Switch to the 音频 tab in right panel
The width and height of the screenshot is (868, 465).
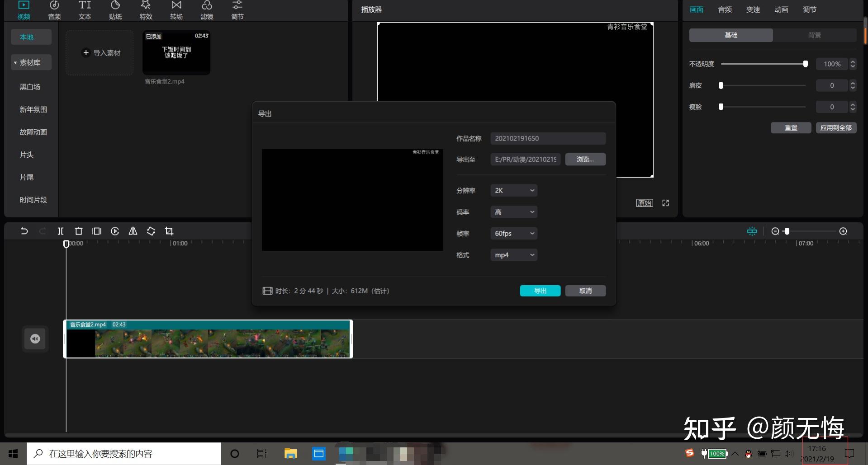click(x=725, y=9)
